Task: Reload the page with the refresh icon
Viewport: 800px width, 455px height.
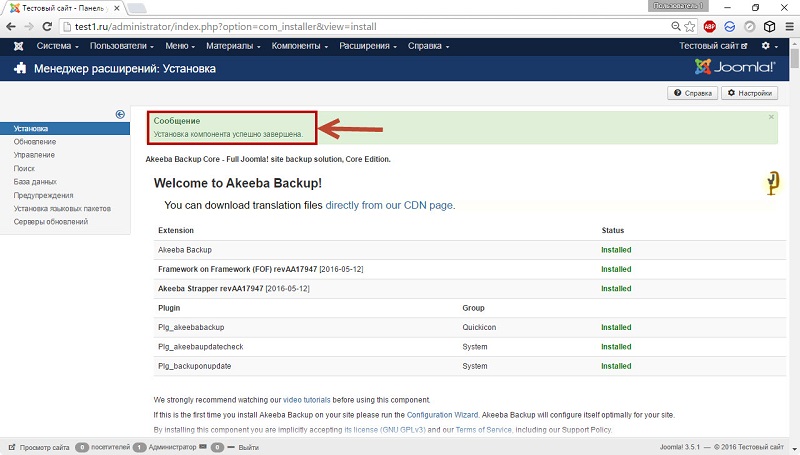Action: click(x=47, y=27)
